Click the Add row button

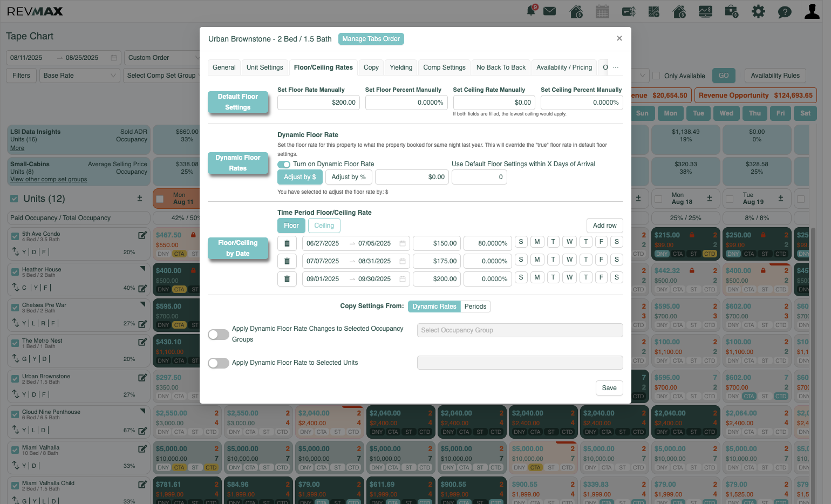click(605, 226)
